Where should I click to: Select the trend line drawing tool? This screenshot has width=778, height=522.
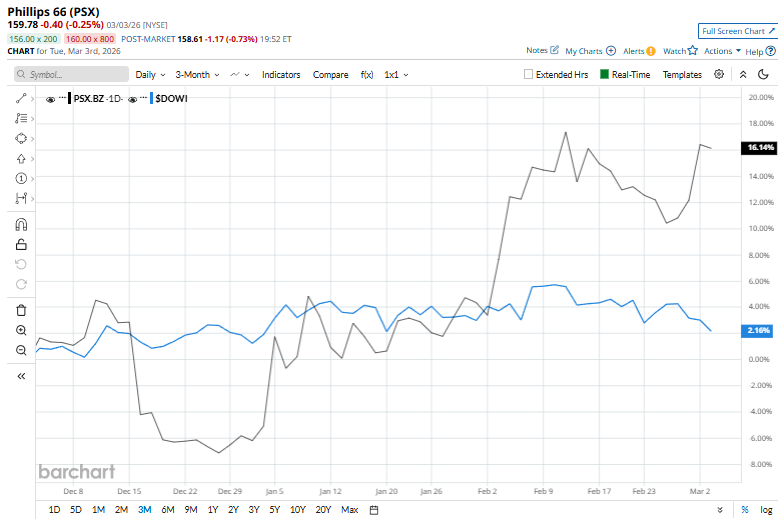pos(21,98)
